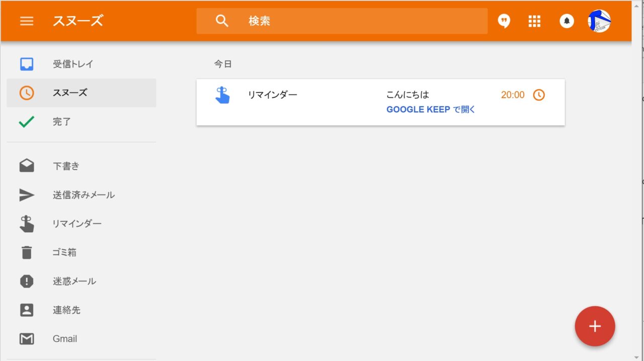The image size is (644, 361).
Task: Open the account profile avatar
Action: pyautogui.click(x=599, y=21)
